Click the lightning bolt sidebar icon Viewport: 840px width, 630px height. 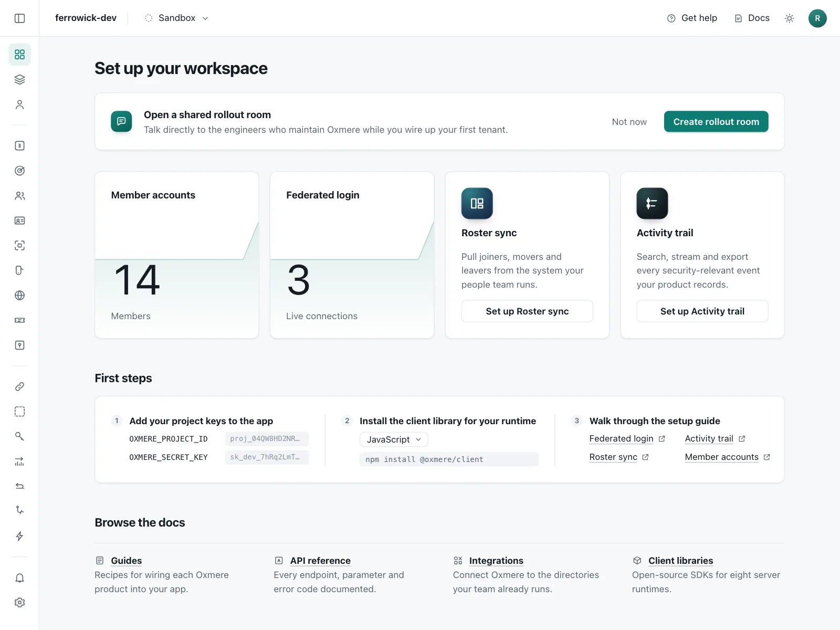point(19,536)
